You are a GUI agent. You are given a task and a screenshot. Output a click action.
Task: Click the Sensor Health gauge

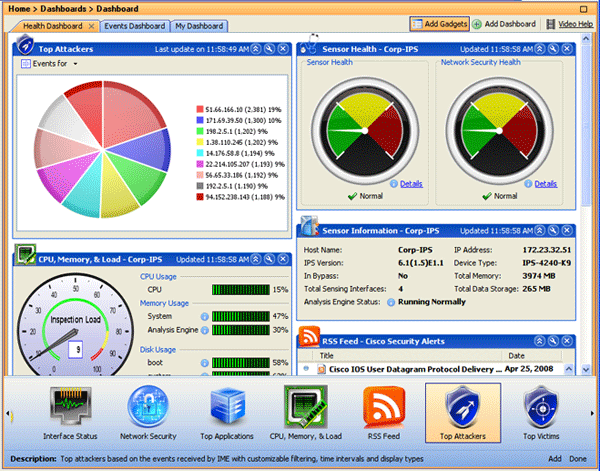tap(365, 131)
